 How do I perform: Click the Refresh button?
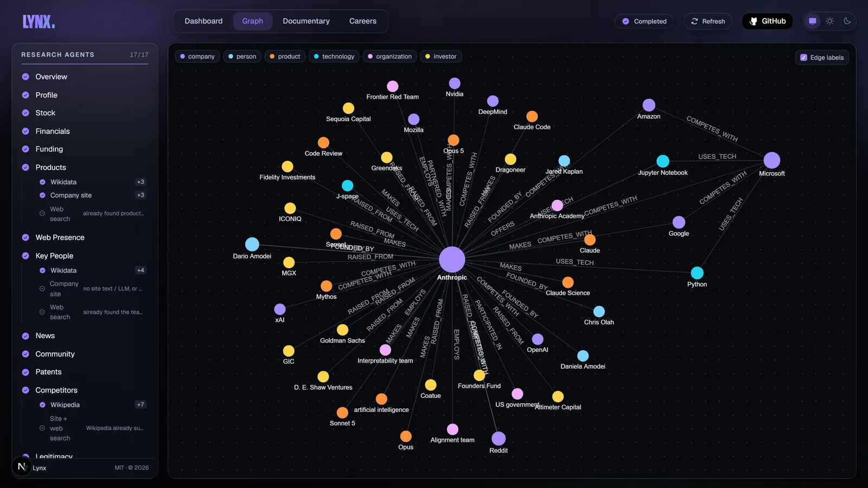[707, 21]
